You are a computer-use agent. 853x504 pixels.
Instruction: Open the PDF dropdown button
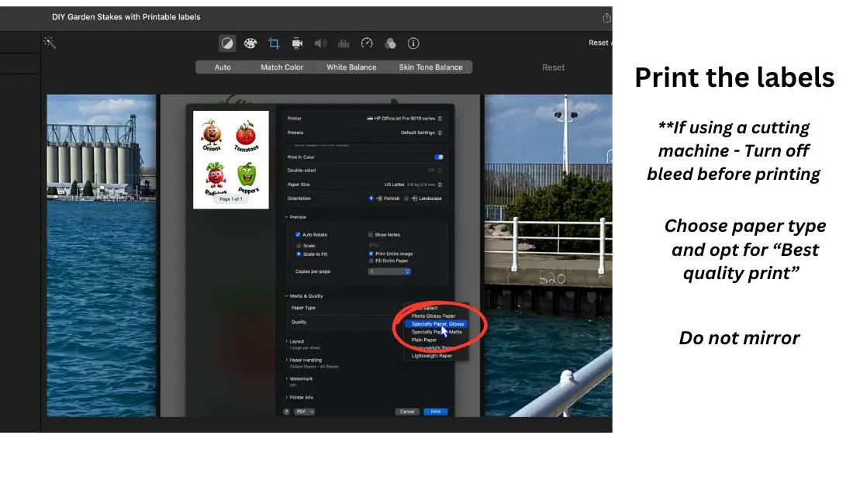(x=304, y=412)
